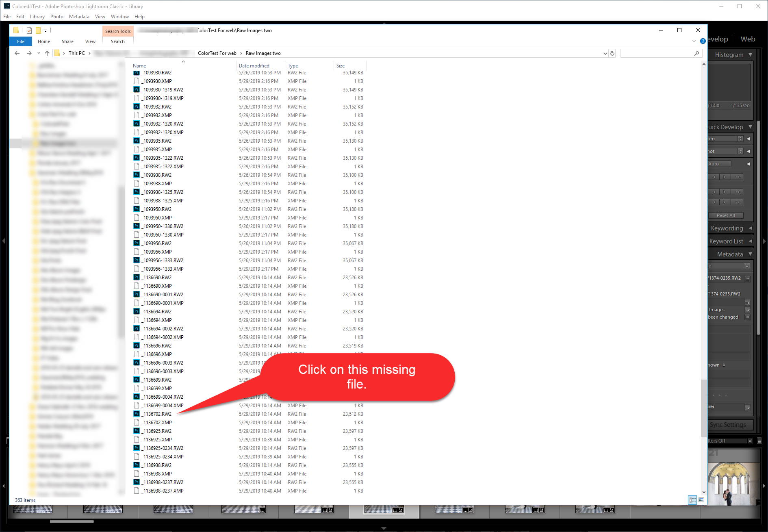Select the Search ribbon tab
This screenshot has width=768, height=532.
pos(118,41)
